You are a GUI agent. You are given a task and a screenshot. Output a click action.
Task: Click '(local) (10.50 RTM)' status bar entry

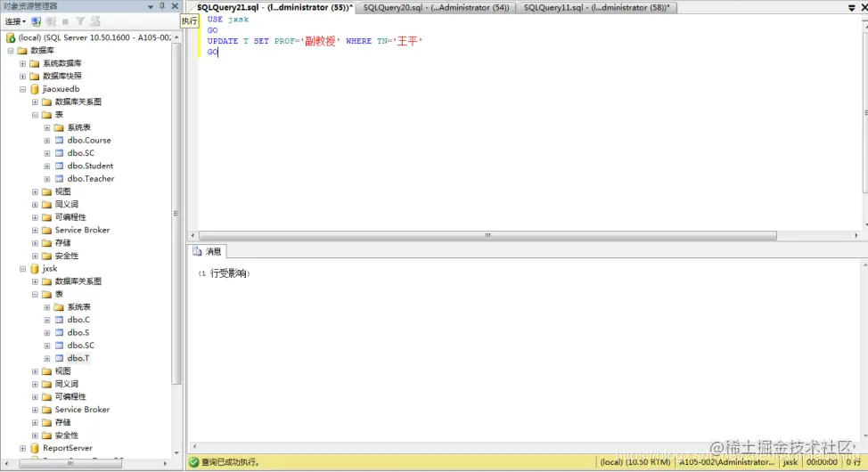(635, 462)
